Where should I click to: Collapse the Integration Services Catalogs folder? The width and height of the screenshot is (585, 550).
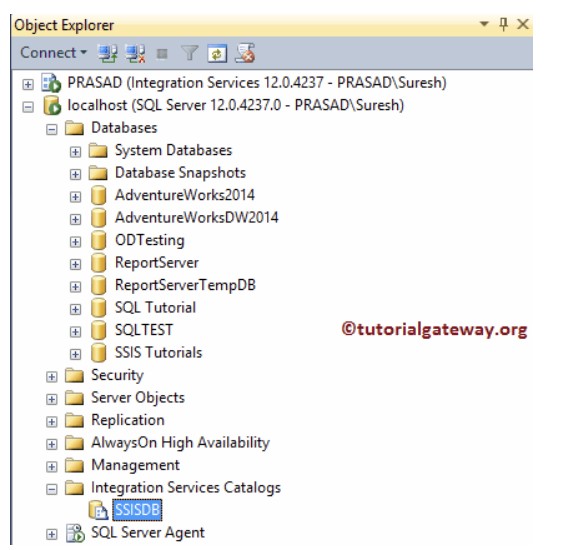pos(51,489)
